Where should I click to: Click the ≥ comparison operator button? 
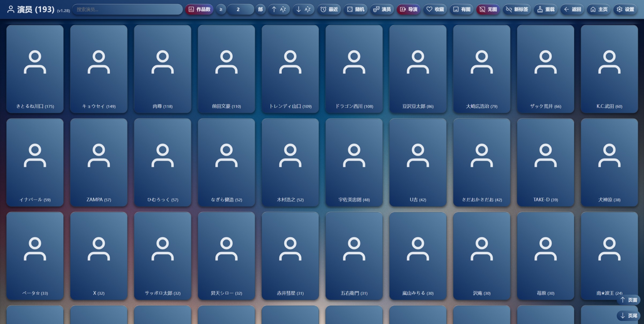point(221,9)
